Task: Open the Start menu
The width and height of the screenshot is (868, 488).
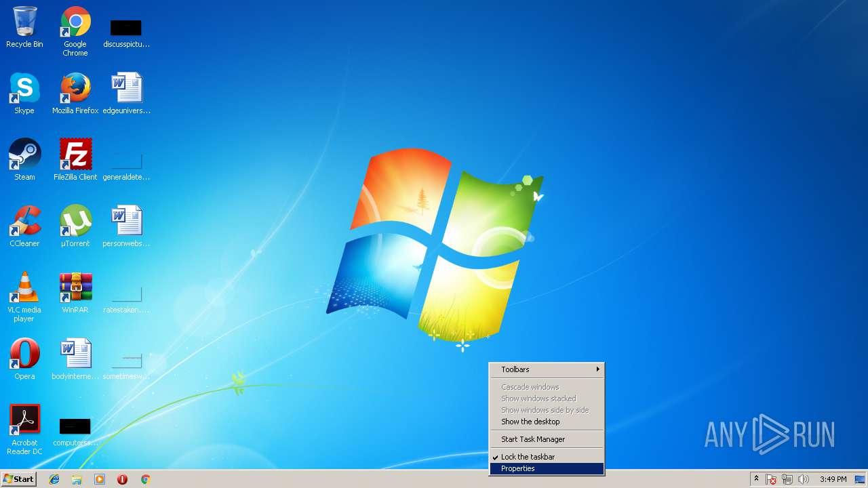Action: point(18,479)
